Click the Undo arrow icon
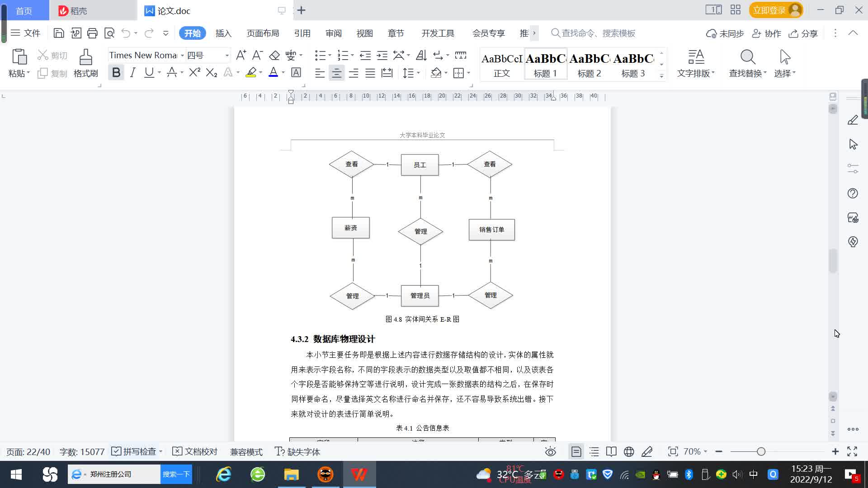Screen dimensions: 868x488 click(126, 33)
